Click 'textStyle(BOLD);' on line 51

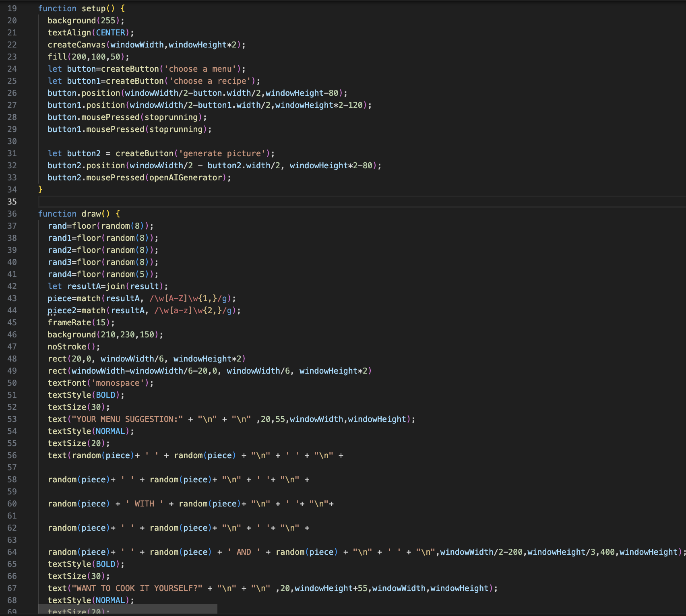click(x=86, y=395)
